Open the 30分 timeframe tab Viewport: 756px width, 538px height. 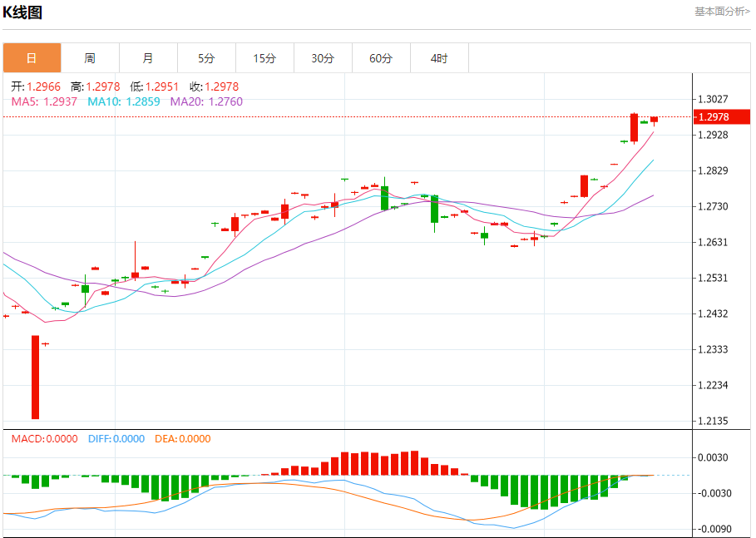click(x=324, y=58)
